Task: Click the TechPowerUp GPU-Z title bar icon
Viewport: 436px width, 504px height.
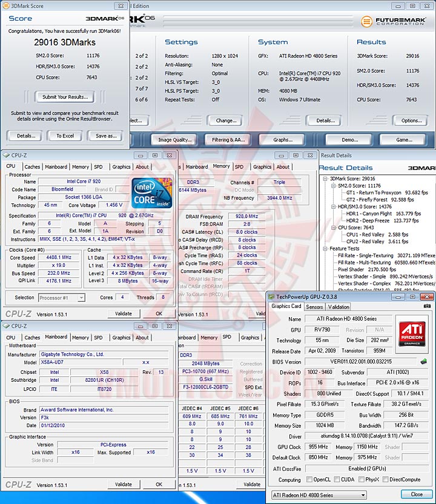Action: coord(271,296)
